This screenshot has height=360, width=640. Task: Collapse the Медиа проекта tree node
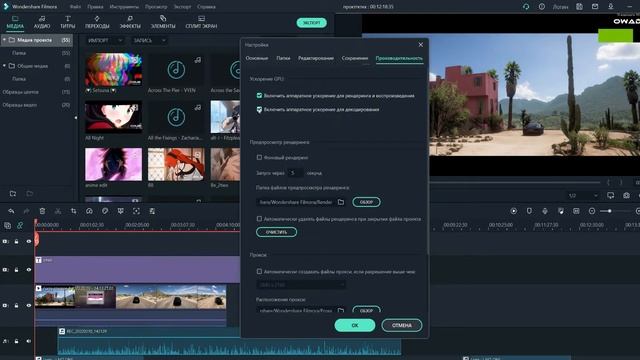[4, 40]
